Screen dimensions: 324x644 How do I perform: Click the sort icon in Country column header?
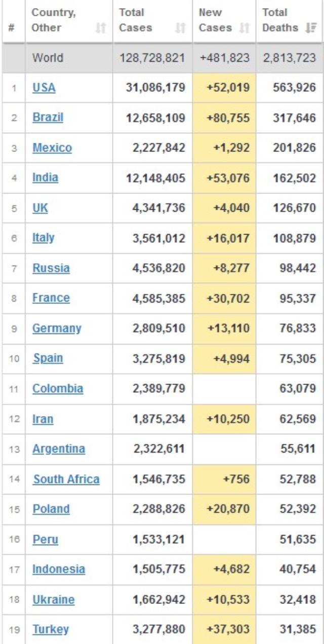point(99,29)
